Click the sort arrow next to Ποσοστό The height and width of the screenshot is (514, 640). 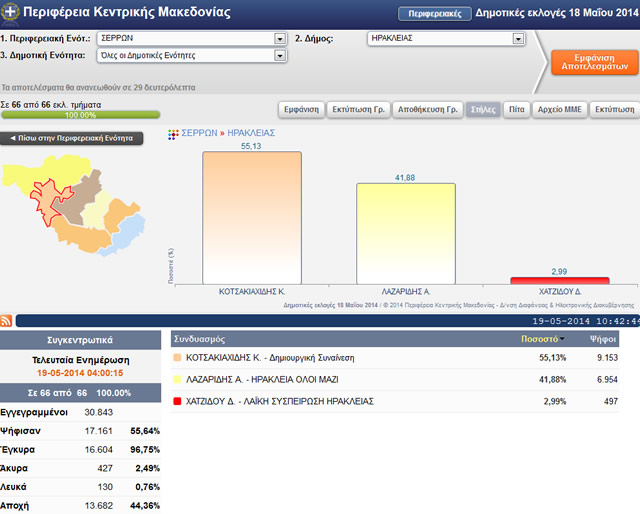(562, 340)
